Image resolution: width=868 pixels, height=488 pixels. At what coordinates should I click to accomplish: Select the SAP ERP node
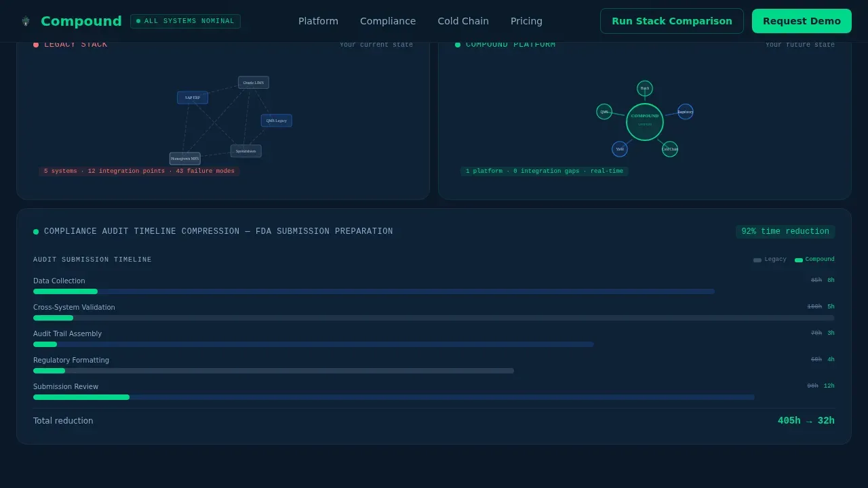(193, 98)
